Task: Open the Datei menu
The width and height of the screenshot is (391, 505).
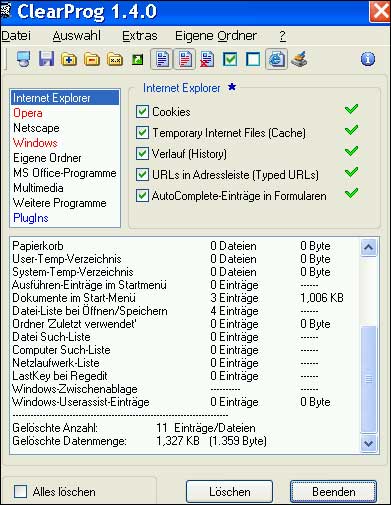Action: (x=16, y=36)
